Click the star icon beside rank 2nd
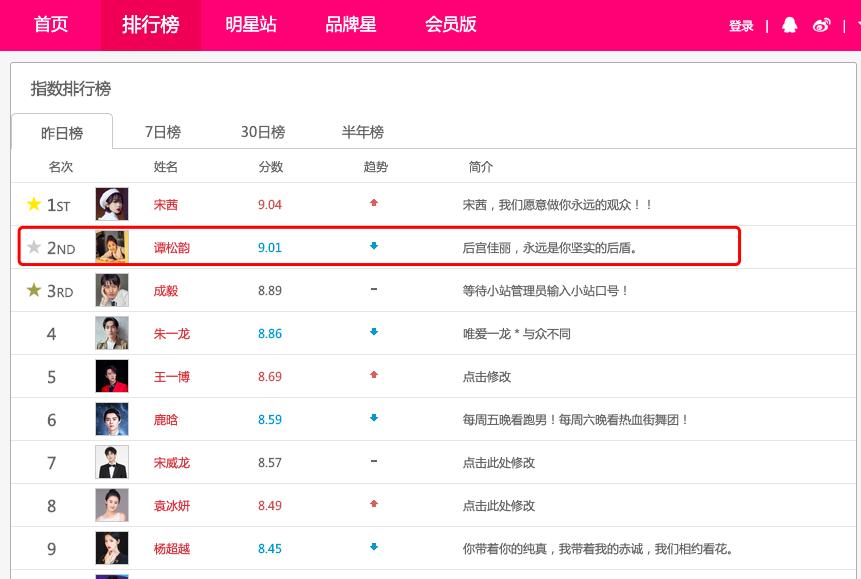Screen dimensions: 861x579 33,247
